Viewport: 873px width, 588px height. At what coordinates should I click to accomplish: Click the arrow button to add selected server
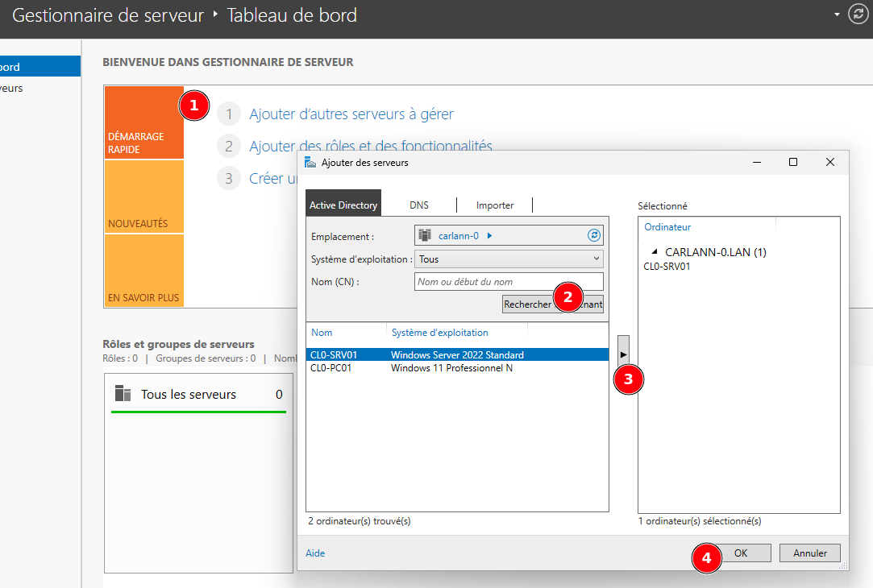click(x=623, y=354)
